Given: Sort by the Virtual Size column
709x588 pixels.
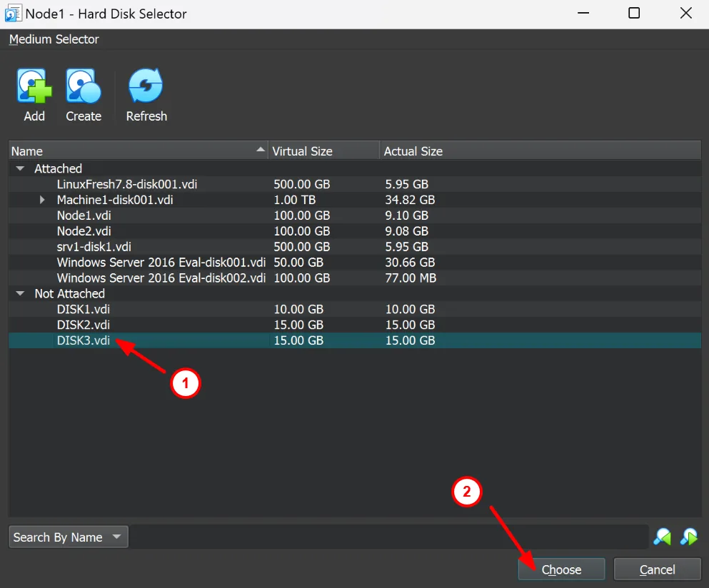Looking at the screenshot, I should [x=323, y=151].
